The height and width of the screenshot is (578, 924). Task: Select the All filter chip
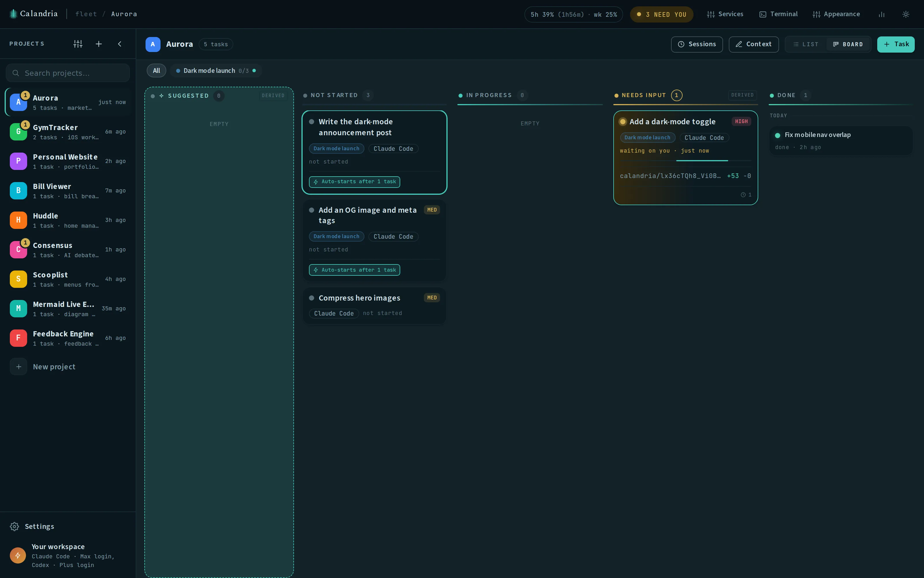coord(157,71)
